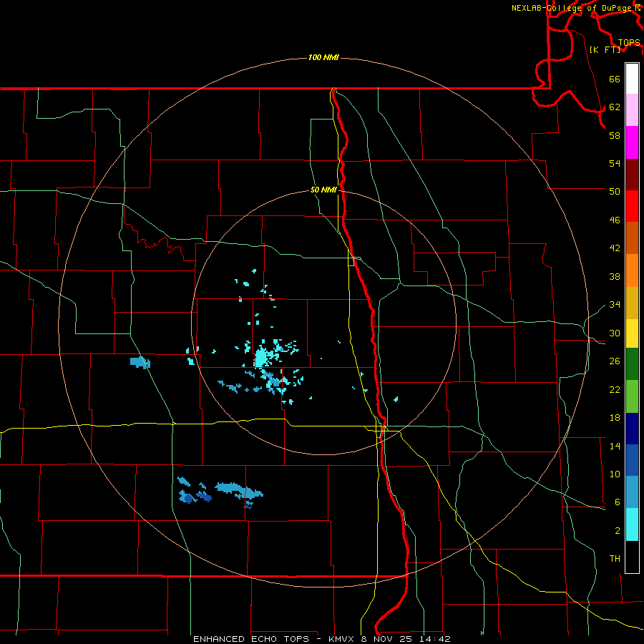Pick the black TH swatch at the legend bottom
This screenshot has width=644, height=644.
pyautogui.click(x=632, y=557)
